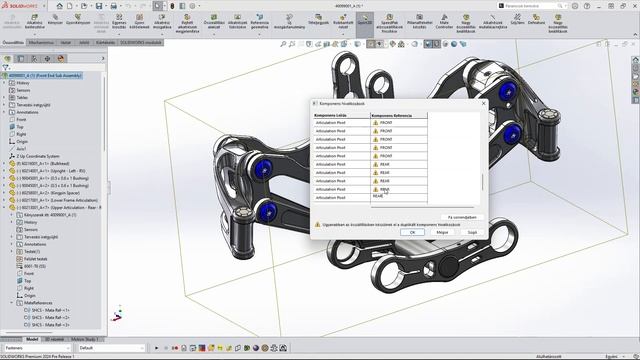Click the motion play arrow in bottom toolbar
This screenshot has height=360, width=640.
156,348
